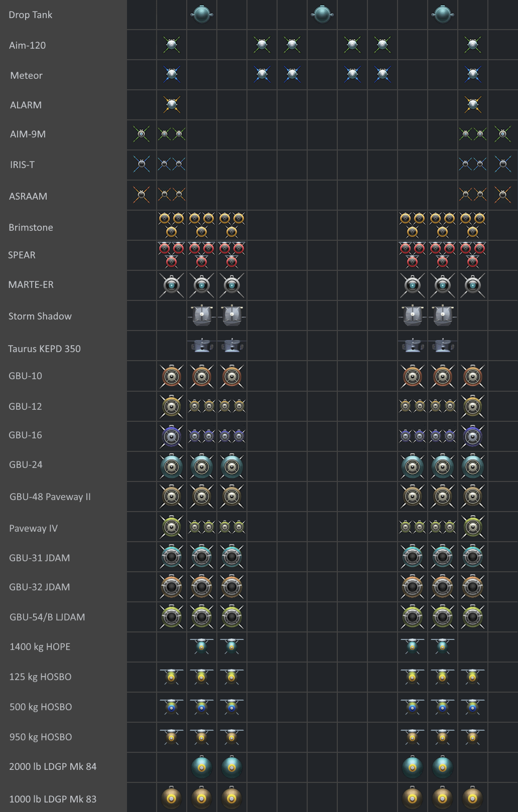This screenshot has width=518, height=812.
Task: Click the SPEAR row label
Action: pos(22,255)
